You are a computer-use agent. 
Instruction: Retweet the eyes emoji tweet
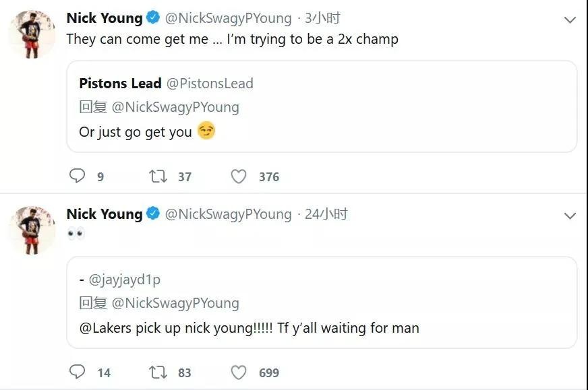[158, 372]
